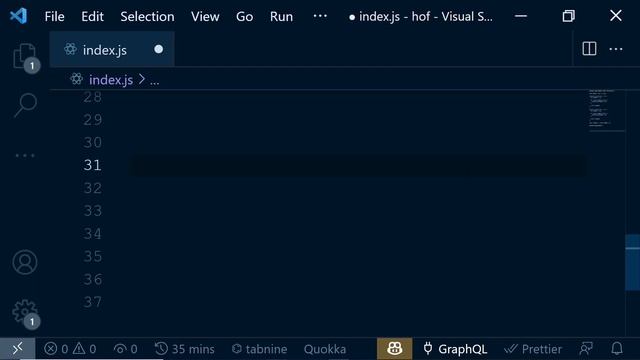This screenshot has height=360, width=640.
Task: Open the View menu
Action: (205, 17)
